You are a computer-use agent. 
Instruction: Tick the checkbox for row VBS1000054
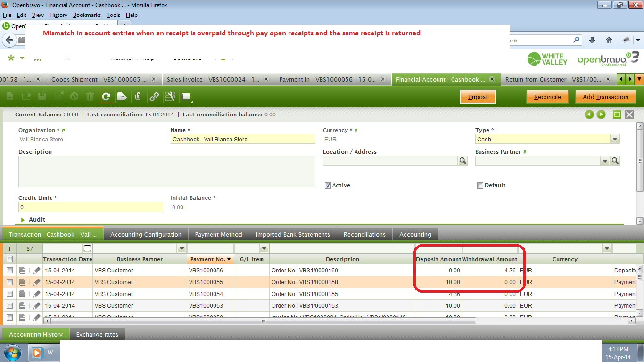9,294
